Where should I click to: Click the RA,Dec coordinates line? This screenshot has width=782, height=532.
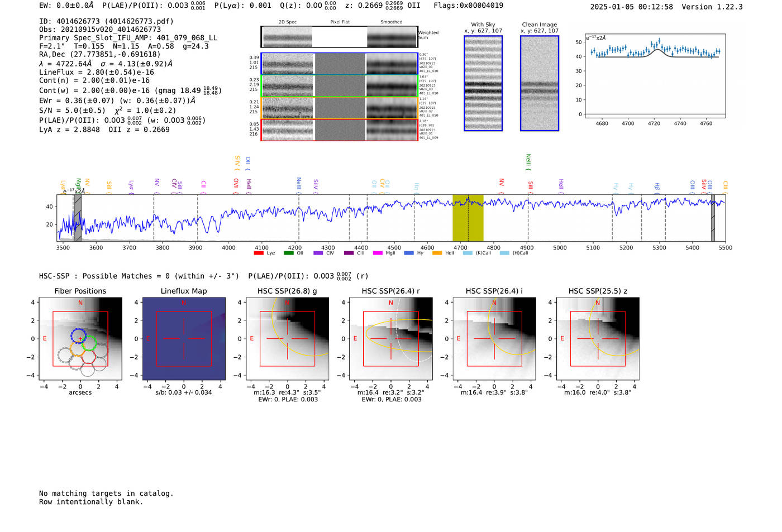tap(100, 54)
